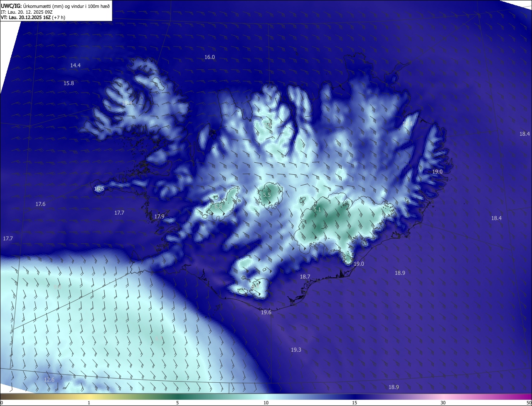Screen dimensions: 532x406
Task: Click the 6.8 value over the glacier
Action: click(x=218, y=207)
